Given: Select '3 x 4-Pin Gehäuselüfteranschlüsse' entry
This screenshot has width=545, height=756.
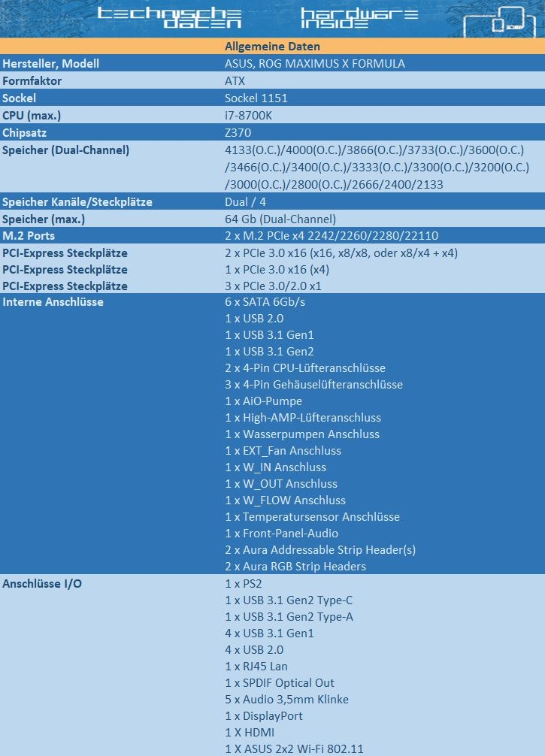Looking at the screenshot, I should 313,385.
